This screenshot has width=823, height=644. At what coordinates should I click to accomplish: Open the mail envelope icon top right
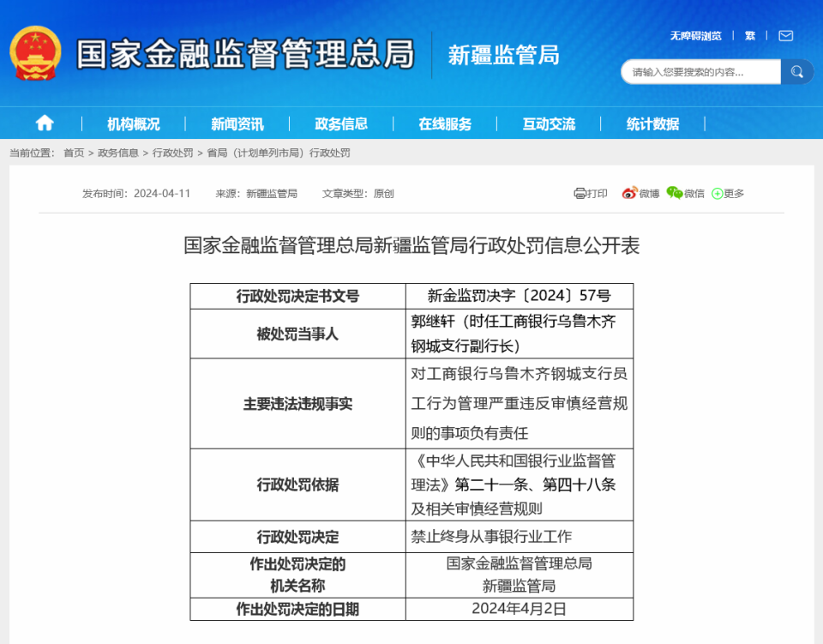pos(784,36)
